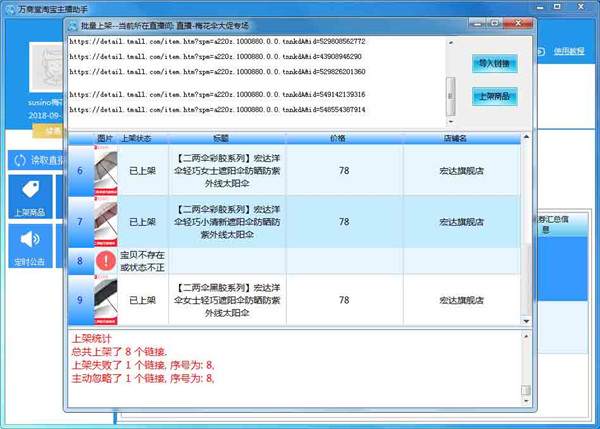Click the 店铺名 column header
The height and width of the screenshot is (429, 600).
tap(455, 139)
